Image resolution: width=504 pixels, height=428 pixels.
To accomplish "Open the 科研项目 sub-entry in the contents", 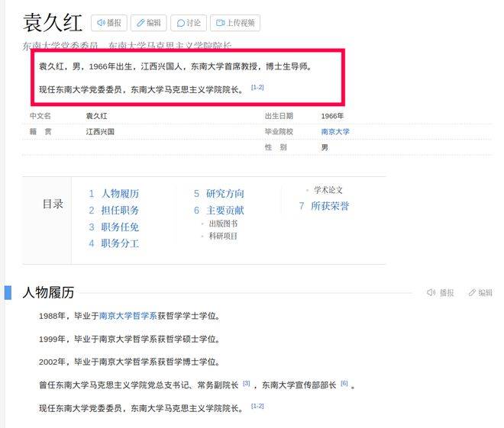I will tap(223, 236).
